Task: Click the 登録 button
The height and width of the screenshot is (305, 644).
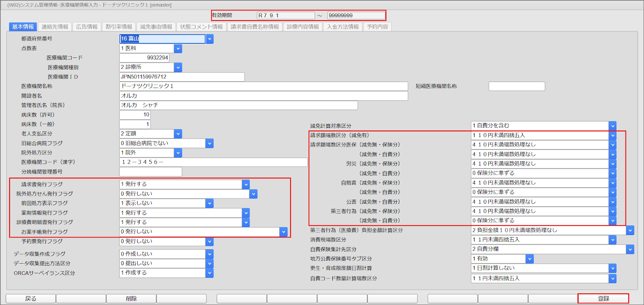Action: pyautogui.click(x=603, y=299)
